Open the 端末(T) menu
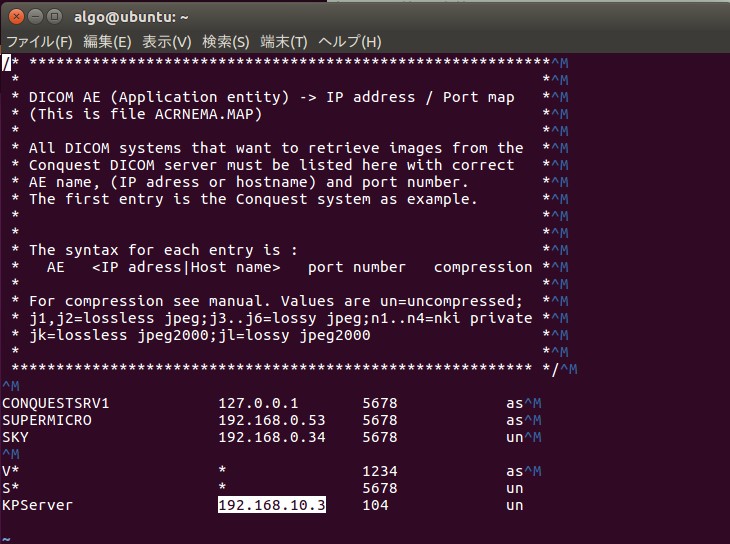The width and height of the screenshot is (730, 544). click(284, 42)
